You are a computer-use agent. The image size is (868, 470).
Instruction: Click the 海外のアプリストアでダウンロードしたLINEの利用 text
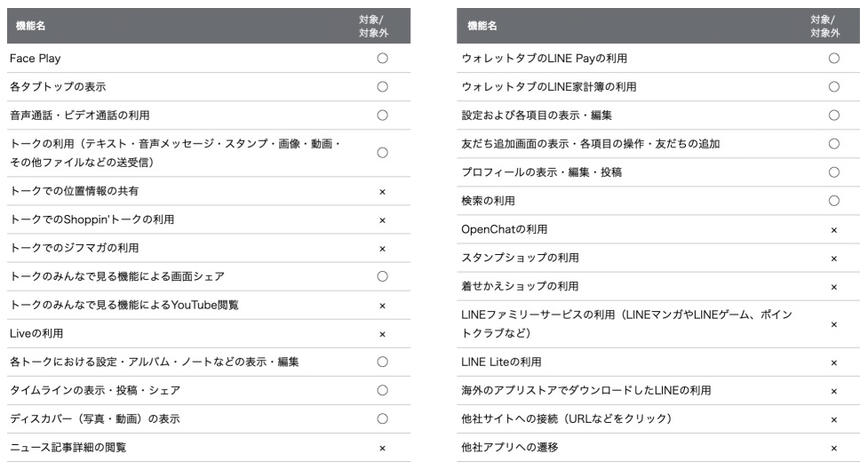pos(586,391)
